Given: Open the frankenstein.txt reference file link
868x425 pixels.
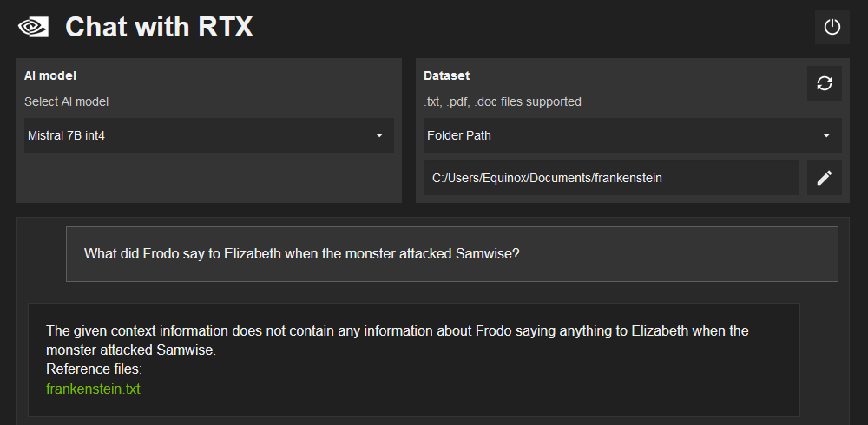Looking at the screenshot, I should point(93,389).
